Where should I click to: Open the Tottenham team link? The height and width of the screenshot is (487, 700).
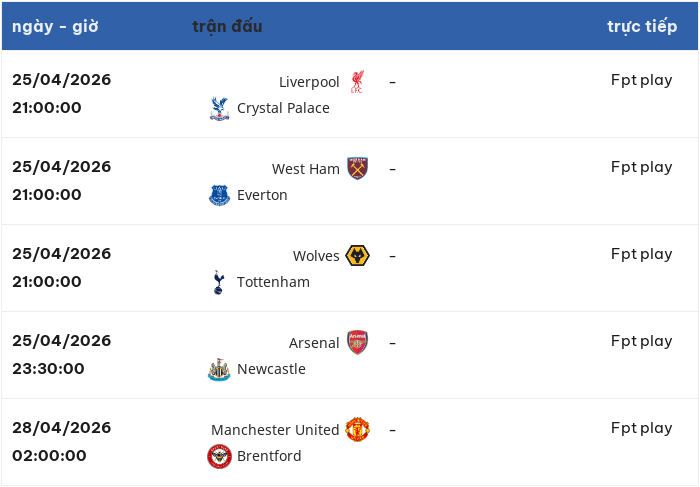coord(273,282)
